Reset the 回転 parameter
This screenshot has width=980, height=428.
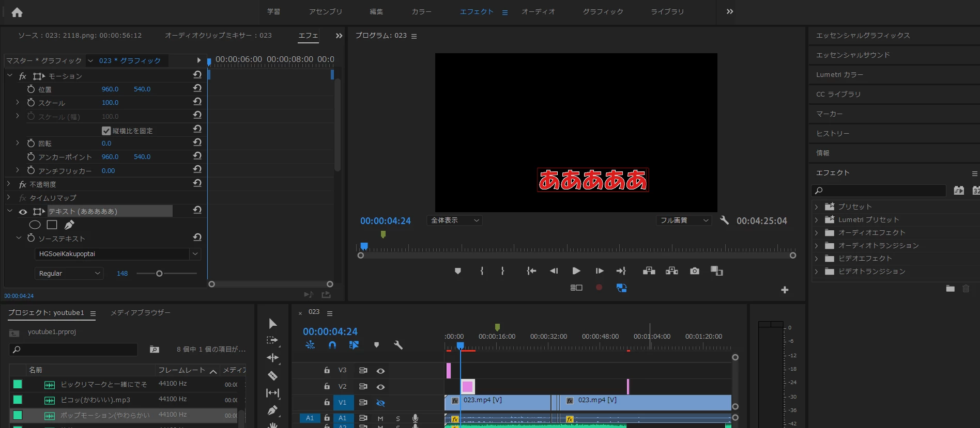[x=197, y=142]
